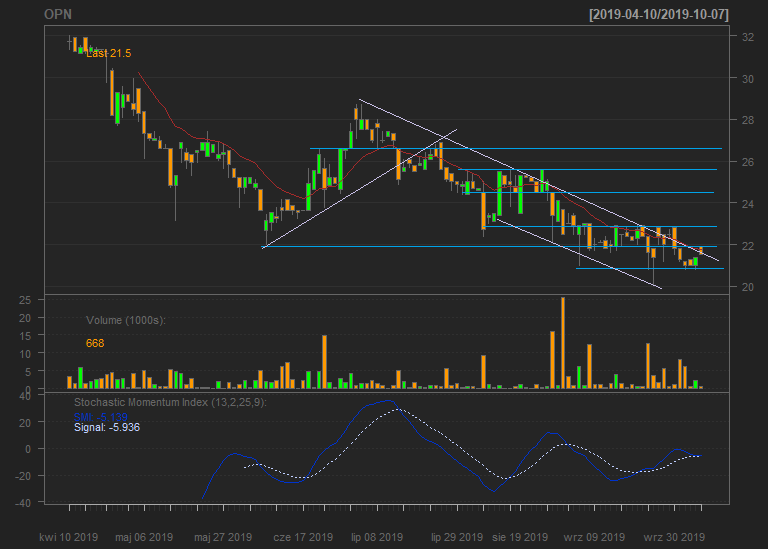Click the date range [2019-04-10/2019-10-07] label
This screenshot has height=549, width=768.
coord(659,14)
